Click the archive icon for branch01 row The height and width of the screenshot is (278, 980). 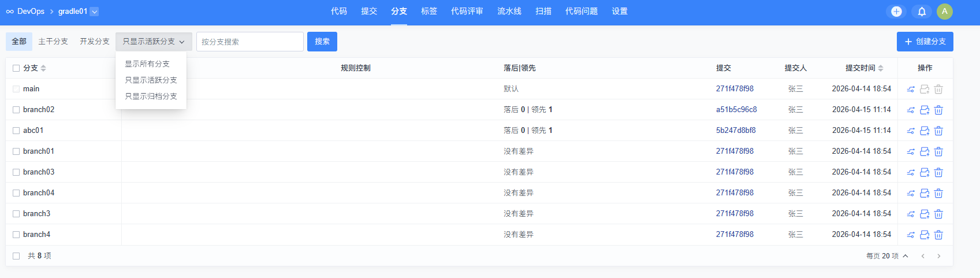click(x=925, y=151)
